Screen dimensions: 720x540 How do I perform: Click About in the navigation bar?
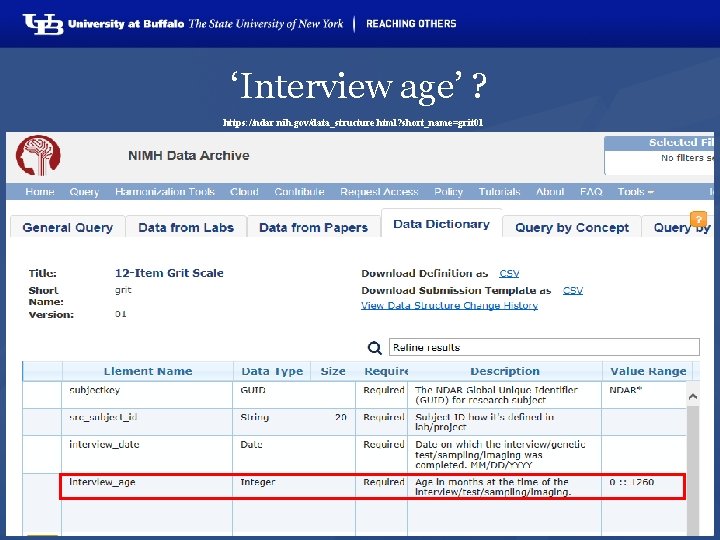550,191
